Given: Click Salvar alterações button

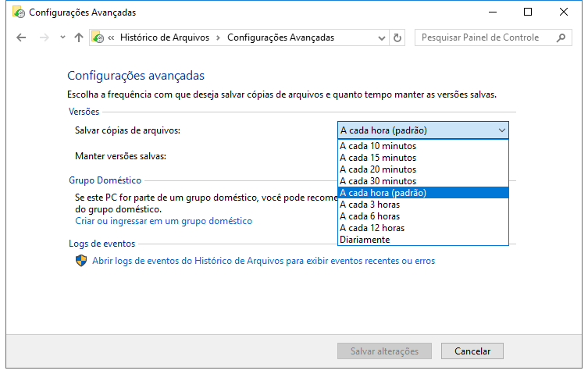Looking at the screenshot, I should (x=384, y=351).
